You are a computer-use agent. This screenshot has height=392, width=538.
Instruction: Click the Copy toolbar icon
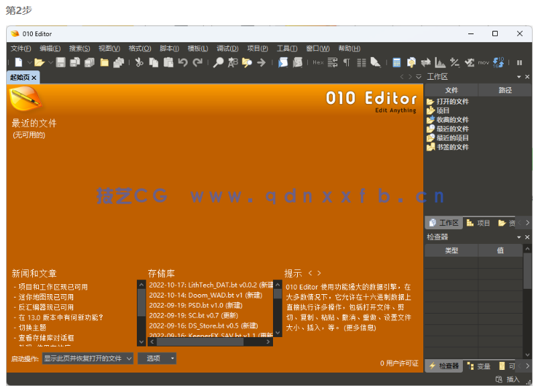click(x=154, y=62)
